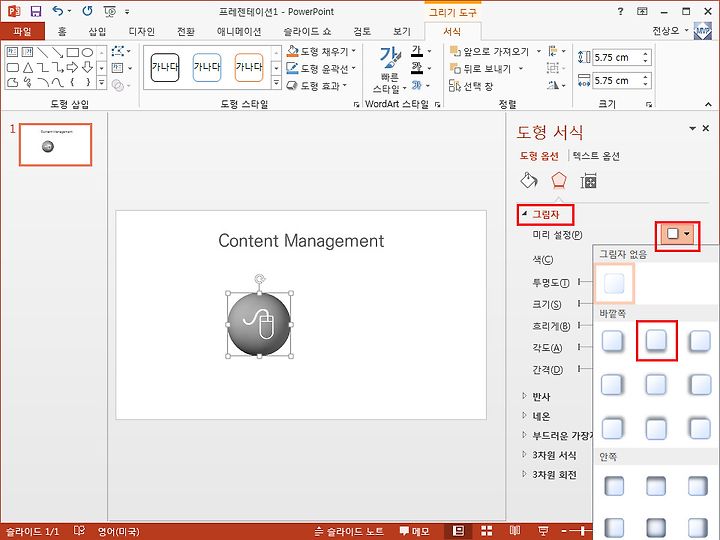
Task: Click the rotation handle above the circle shape
Action: (259, 278)
